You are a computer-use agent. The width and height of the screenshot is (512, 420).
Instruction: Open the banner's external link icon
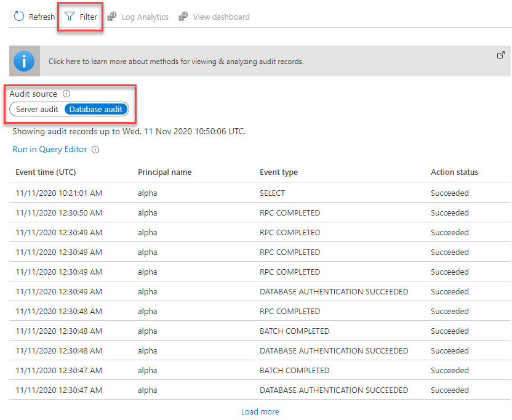coord(500,55)
